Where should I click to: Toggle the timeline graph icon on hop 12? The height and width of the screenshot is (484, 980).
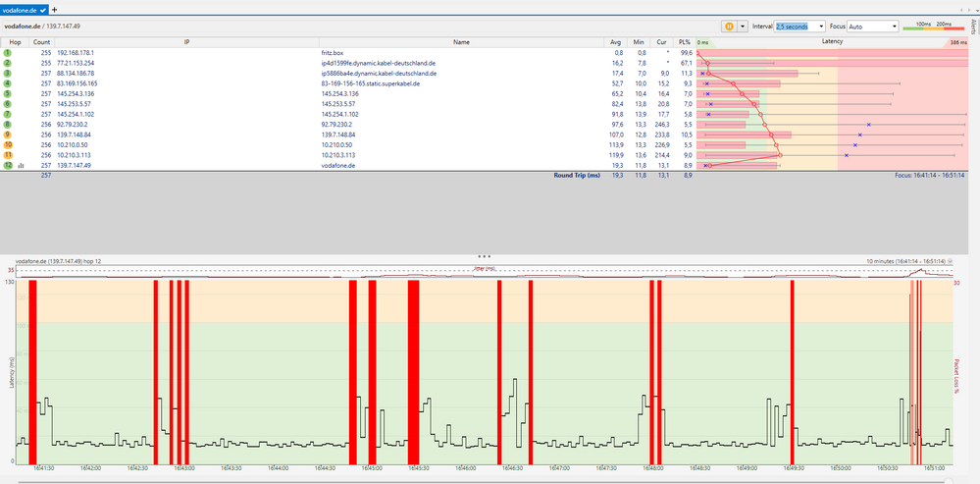point(21,166)
